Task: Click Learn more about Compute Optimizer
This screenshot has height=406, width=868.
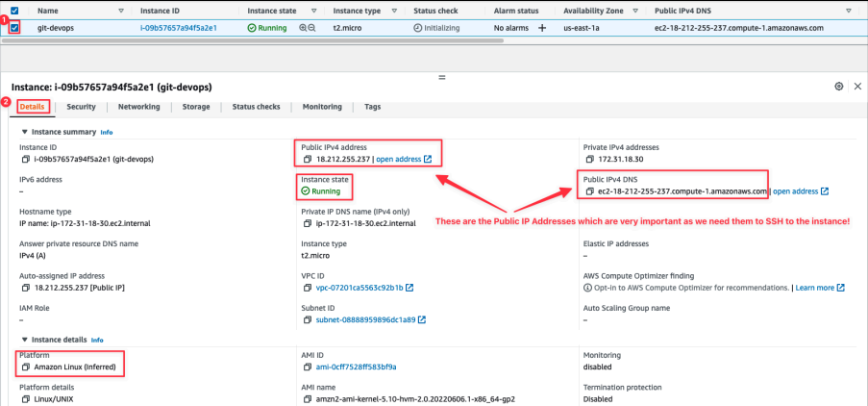Action: point(820,288)
